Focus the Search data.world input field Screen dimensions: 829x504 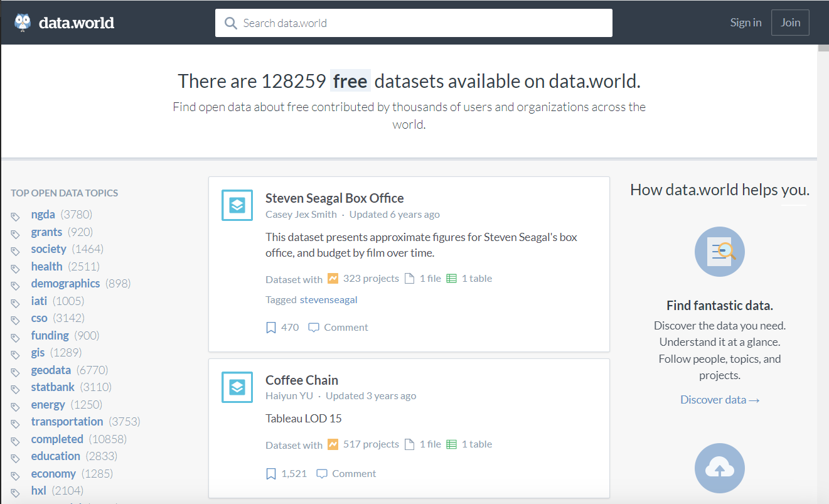420,23
